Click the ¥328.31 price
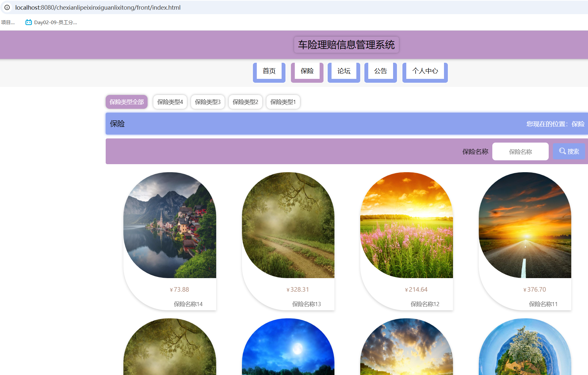588x375 pixels. tap(298, 290)
